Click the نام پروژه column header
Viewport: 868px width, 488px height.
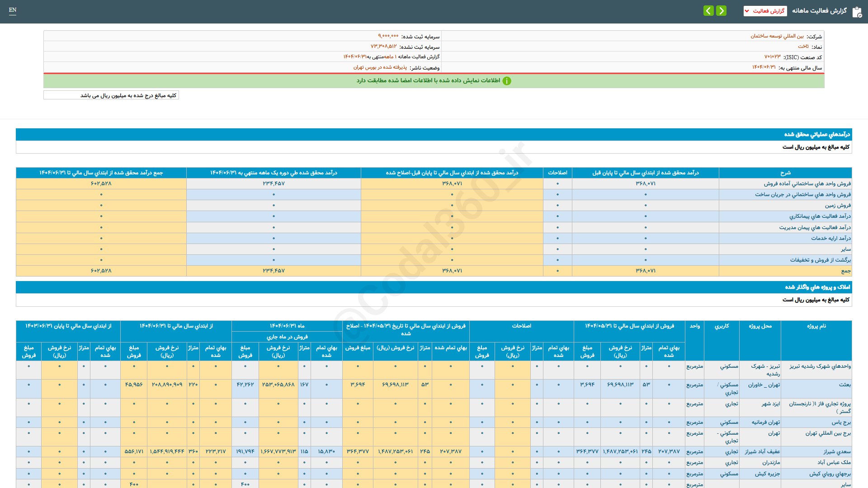(816, 326)
